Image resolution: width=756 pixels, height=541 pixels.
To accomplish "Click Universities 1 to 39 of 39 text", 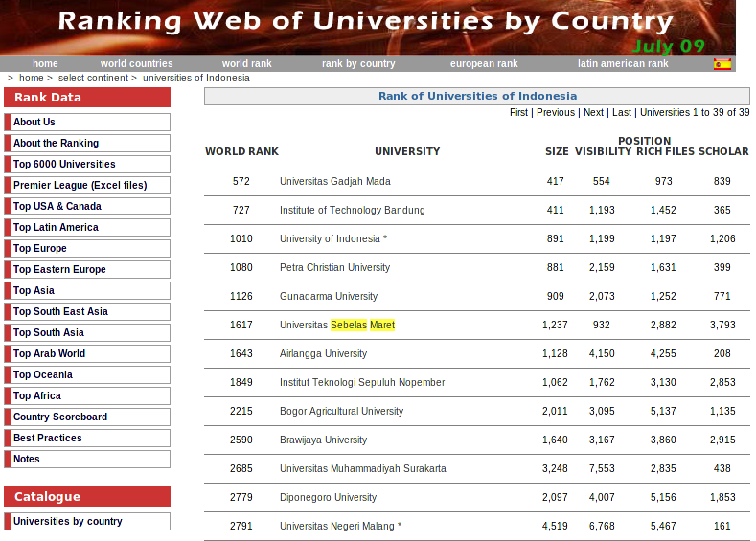I will click(695, 112).
